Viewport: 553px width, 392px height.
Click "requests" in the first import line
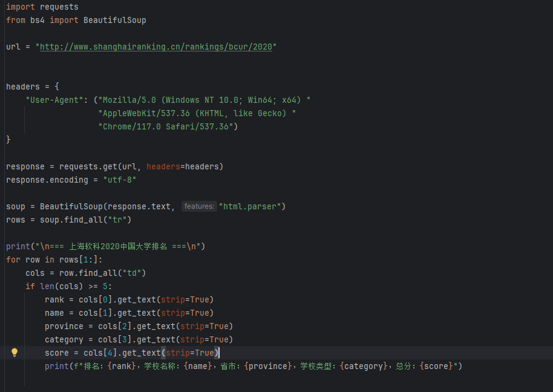pyautogui.click(x=59, y=7)
